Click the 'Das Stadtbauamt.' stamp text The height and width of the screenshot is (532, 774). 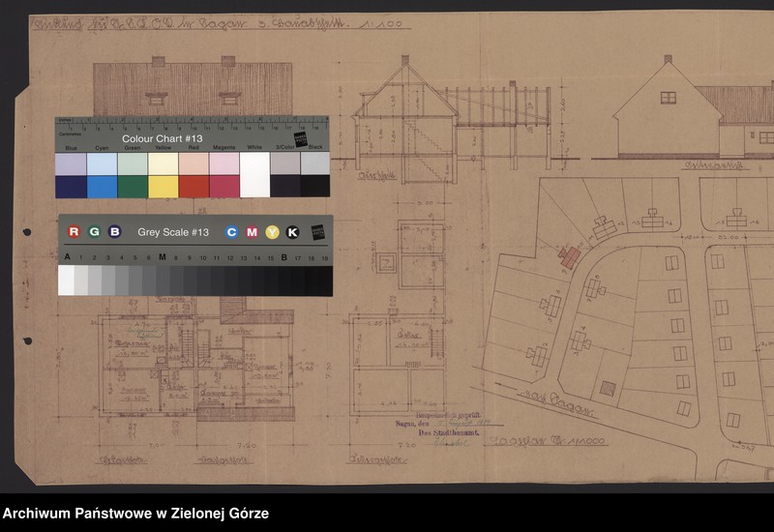pos(449,432)
